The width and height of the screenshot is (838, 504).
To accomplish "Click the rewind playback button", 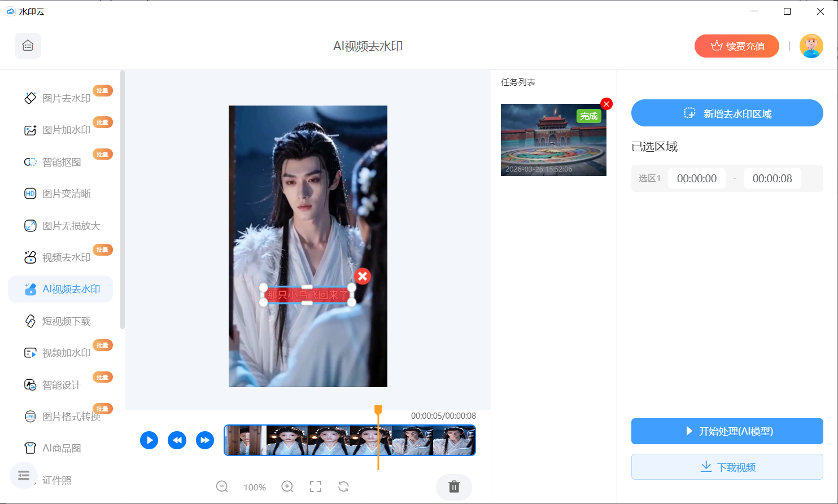I will coord(177,440).
